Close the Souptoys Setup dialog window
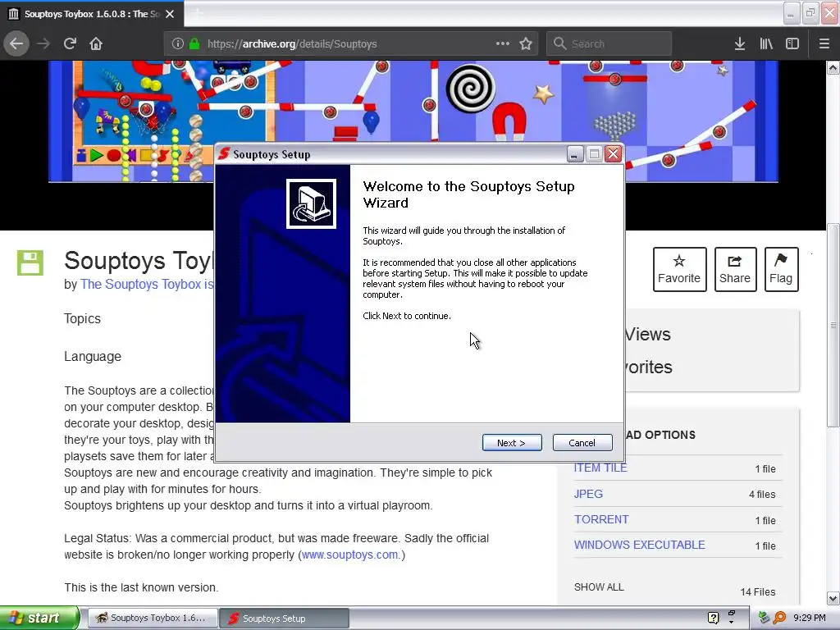 [x=613, y=154]
